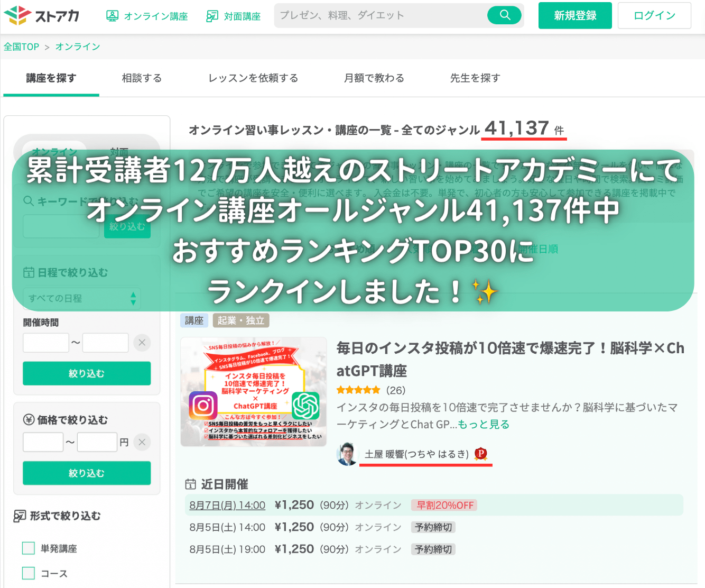The height and width of the screenshot is (588, 705).
Task: Switch to the 相談する tab
Action: [x=142, y=78]
